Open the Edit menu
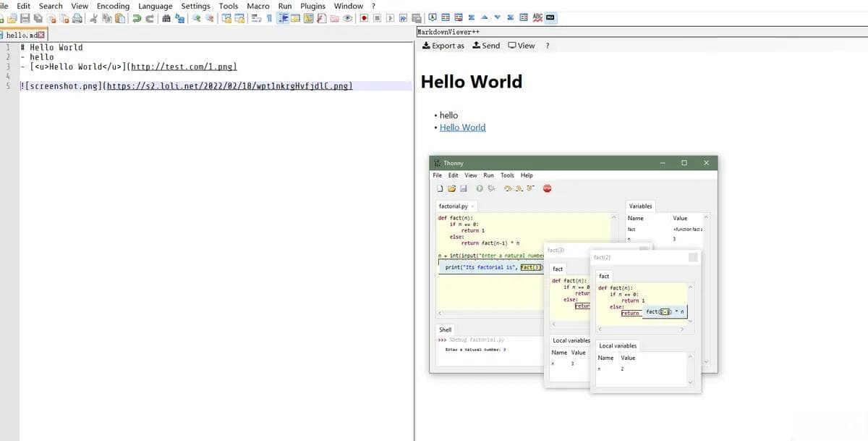Screen dimensions: 868x441 [23, 6]
